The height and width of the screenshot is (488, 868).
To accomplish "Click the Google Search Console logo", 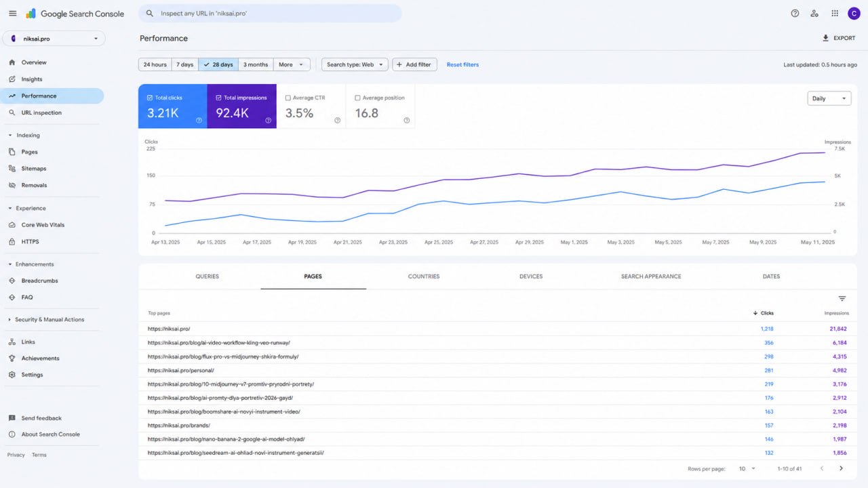I will point(75,14).
